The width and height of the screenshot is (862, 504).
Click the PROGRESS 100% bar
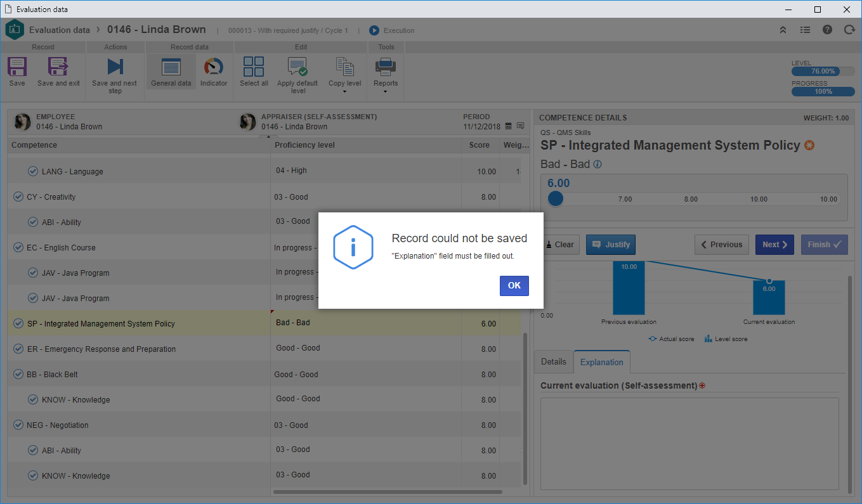[823, 91]
